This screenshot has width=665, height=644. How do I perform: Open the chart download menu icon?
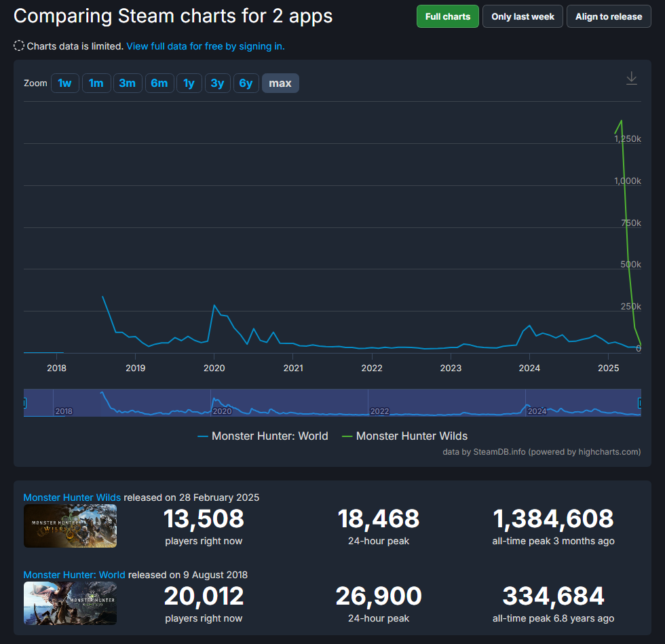[x=631, y=79]
